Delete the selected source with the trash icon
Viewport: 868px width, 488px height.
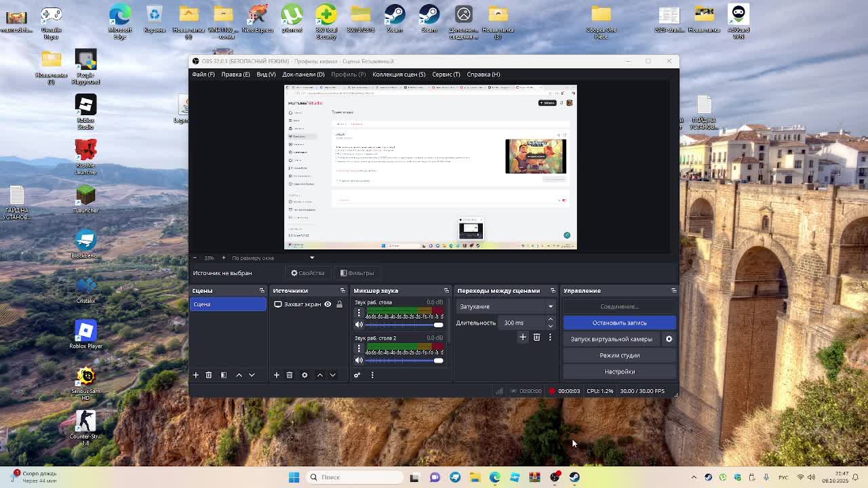coord(290,375)
